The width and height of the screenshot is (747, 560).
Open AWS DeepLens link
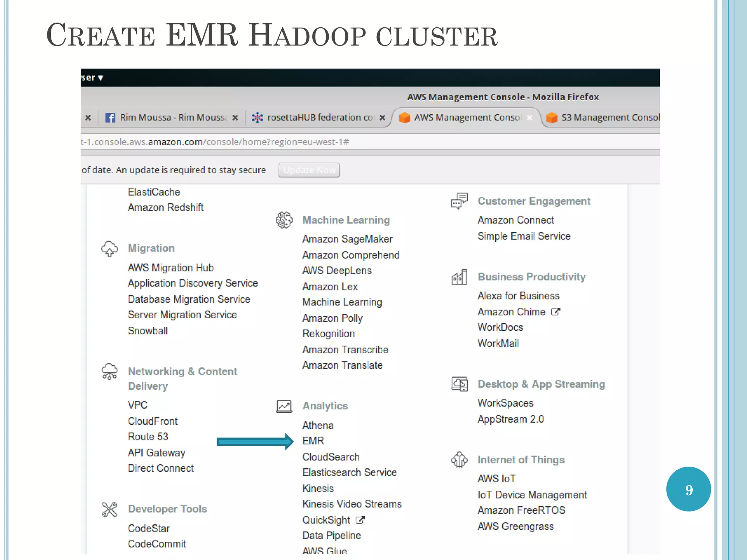(x=337, y=271)
